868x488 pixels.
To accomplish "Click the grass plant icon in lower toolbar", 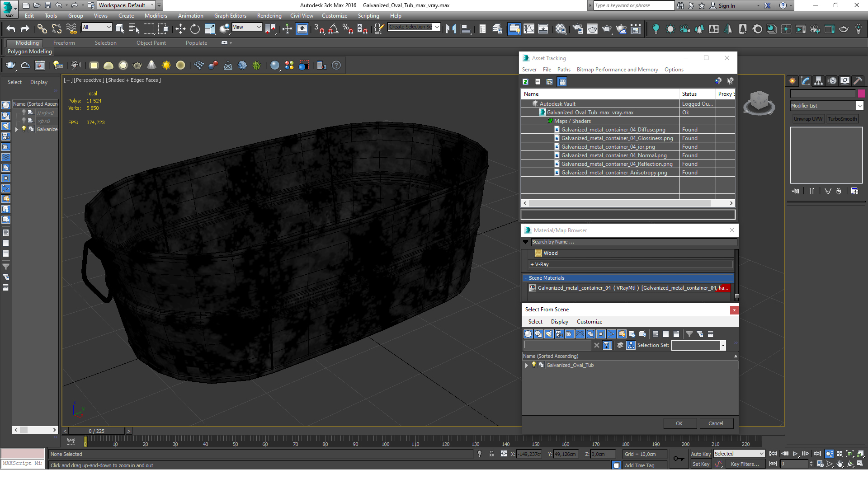I will click(257, 66).
